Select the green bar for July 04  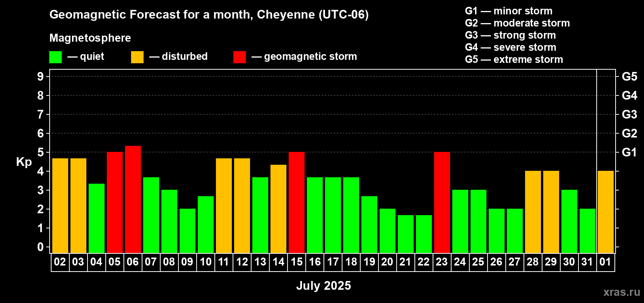tap(97, 218)
